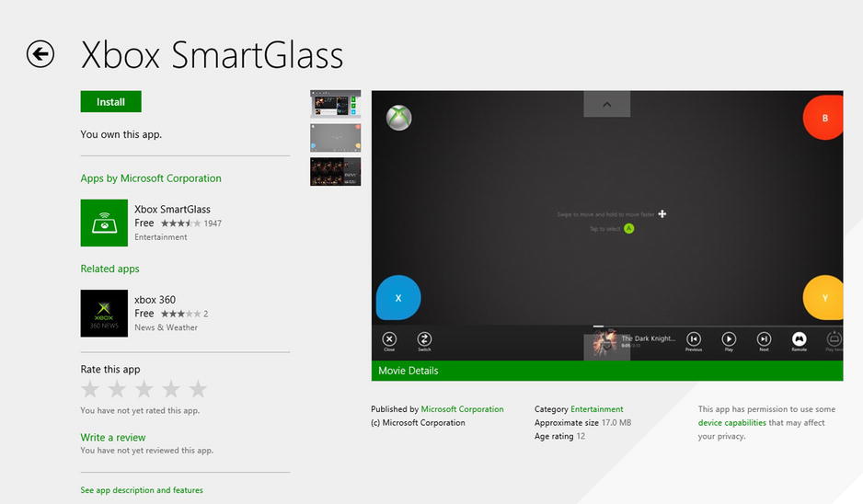The height and width of the screenshot is (504, 863).
Task: Click the Approximate size 17.0 MB text
Action: point(583,422)
